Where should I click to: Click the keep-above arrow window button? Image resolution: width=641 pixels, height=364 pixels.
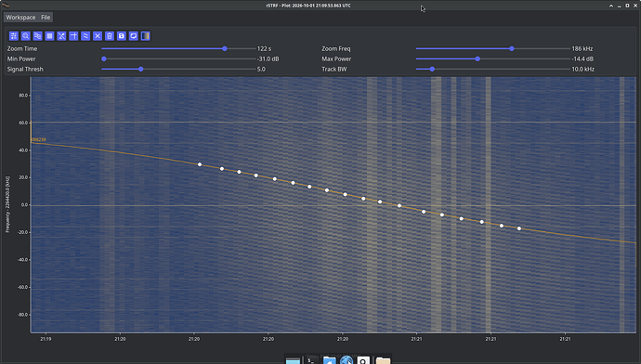(x=611, y=6)
